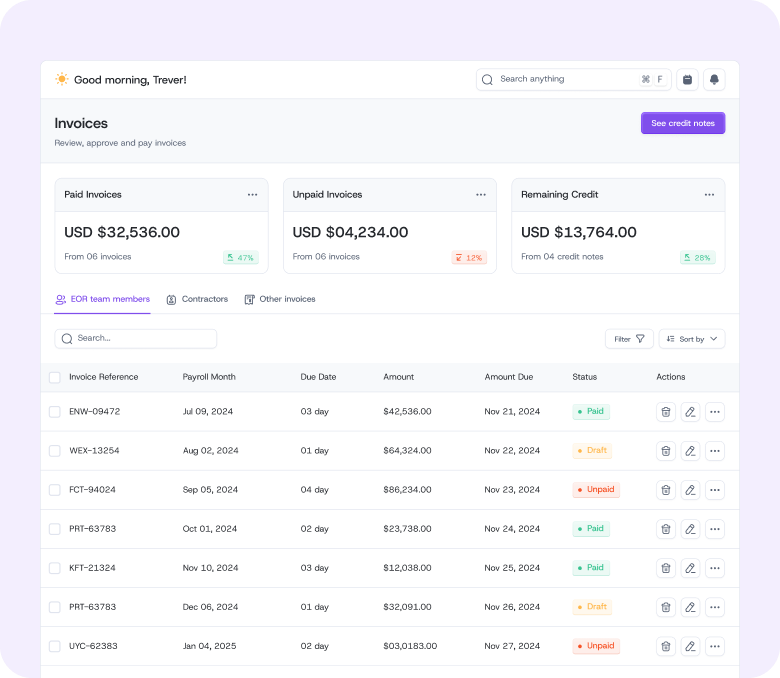Screen dimensions: 780x678
Task: Delete invoice FCT-94024 with trash icon
Action: click(666, 490)
